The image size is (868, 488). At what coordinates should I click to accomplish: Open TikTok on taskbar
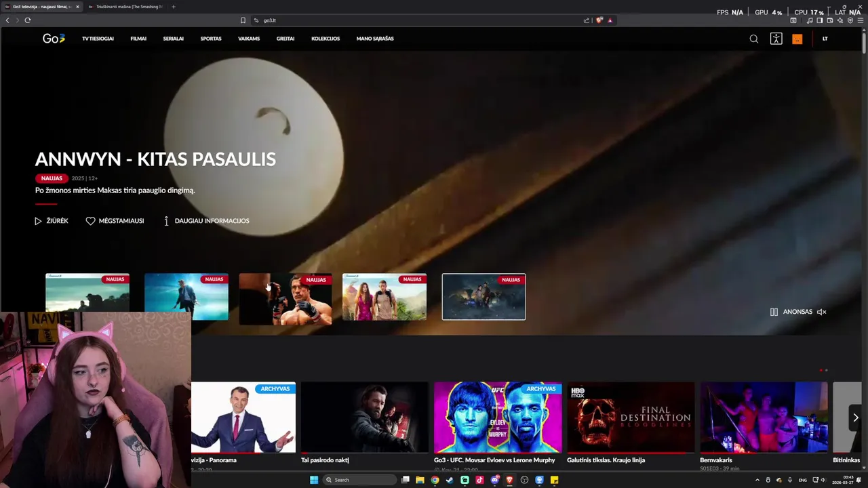pyautogui.click(x=479, y=480)
